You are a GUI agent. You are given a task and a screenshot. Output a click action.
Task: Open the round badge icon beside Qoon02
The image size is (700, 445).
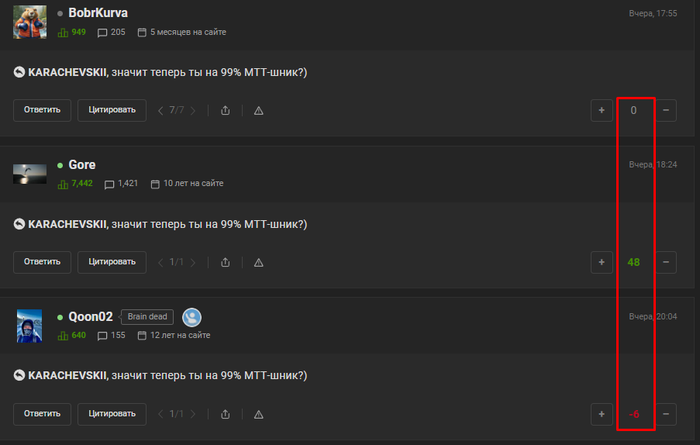tap(192, 317)
